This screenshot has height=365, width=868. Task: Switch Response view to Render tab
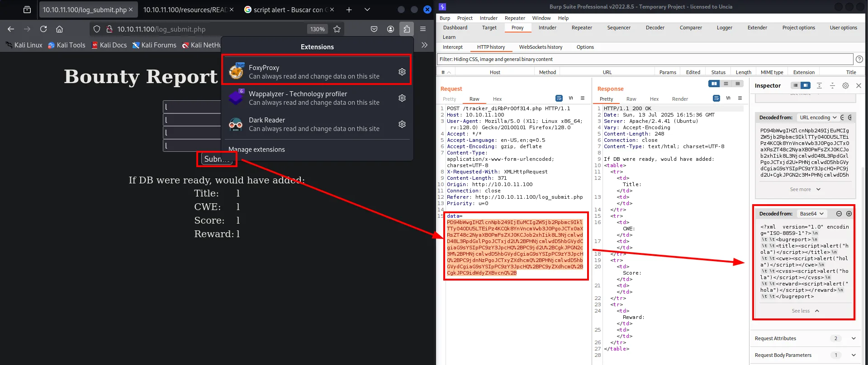[680, 99]
